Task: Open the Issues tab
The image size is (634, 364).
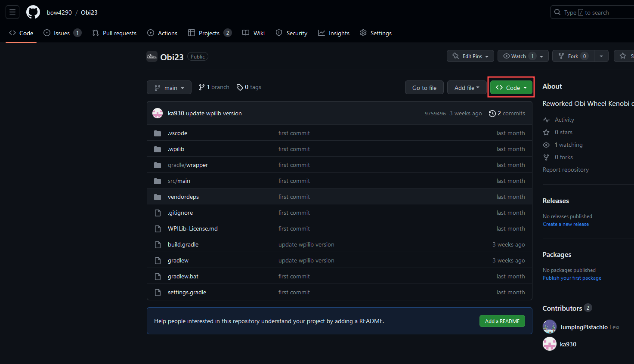Action: click(62, 33)
